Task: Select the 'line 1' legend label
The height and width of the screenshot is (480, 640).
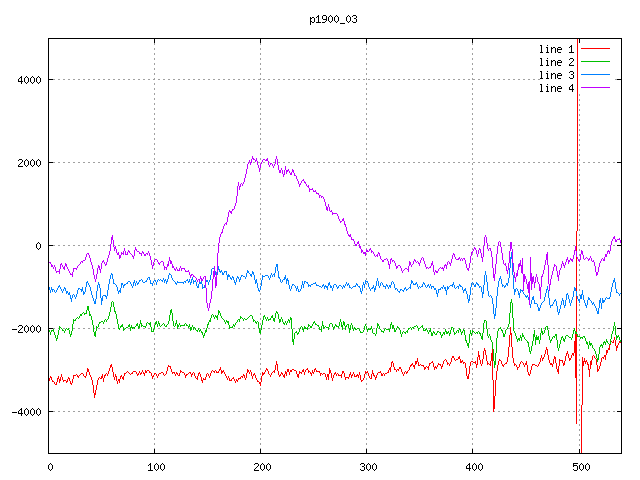Action: (556, 49)
